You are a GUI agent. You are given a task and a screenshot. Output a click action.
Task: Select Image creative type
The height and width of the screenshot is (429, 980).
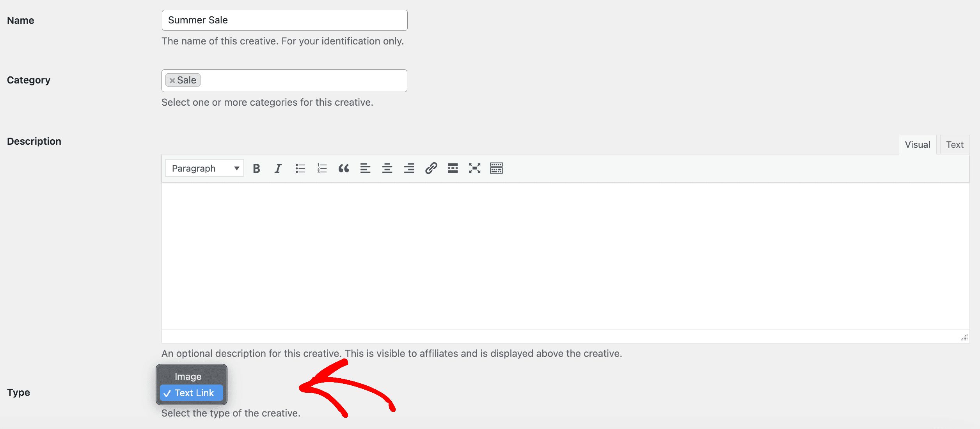click(188, 375)
